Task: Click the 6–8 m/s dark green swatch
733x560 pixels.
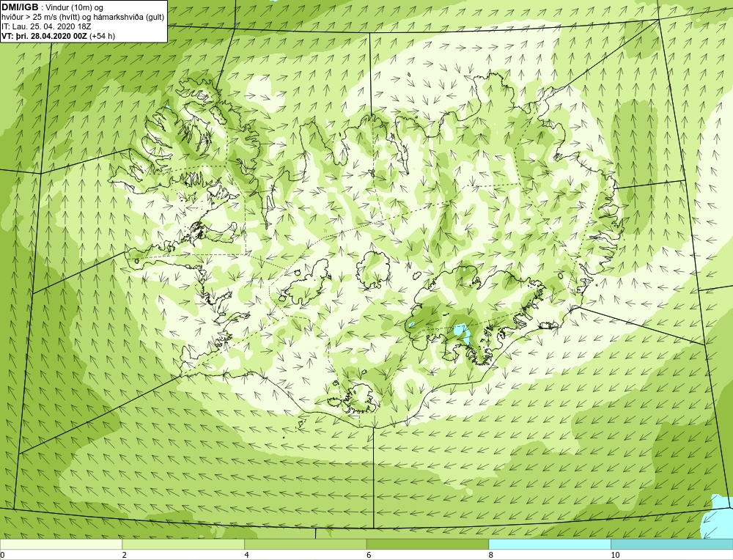Action: [x=427, y=544]
